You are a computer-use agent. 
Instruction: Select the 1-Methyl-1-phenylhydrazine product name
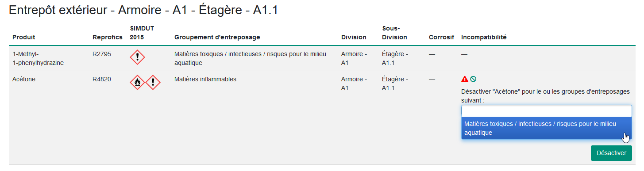tap(38, 58)
